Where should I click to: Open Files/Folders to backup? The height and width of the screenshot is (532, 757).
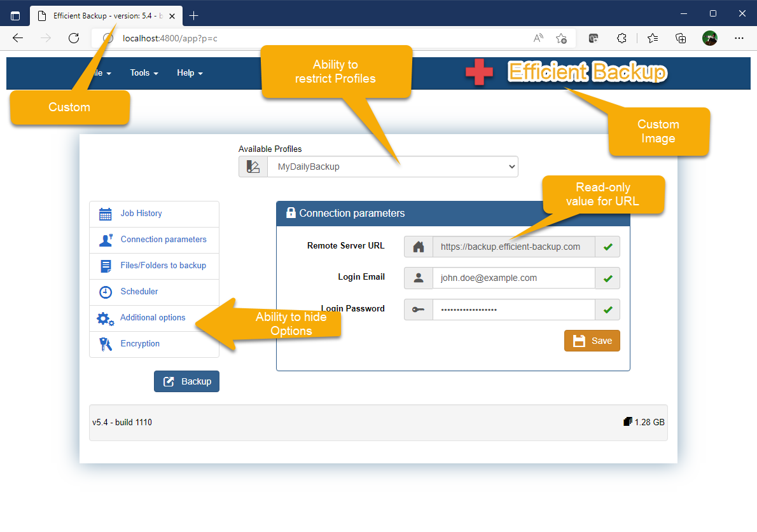click(154, 266)
